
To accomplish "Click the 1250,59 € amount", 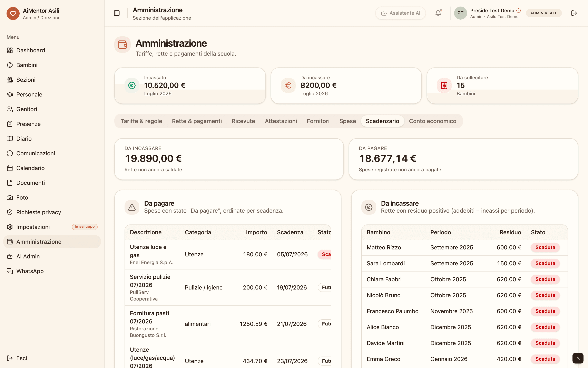I will pos(253,324).
